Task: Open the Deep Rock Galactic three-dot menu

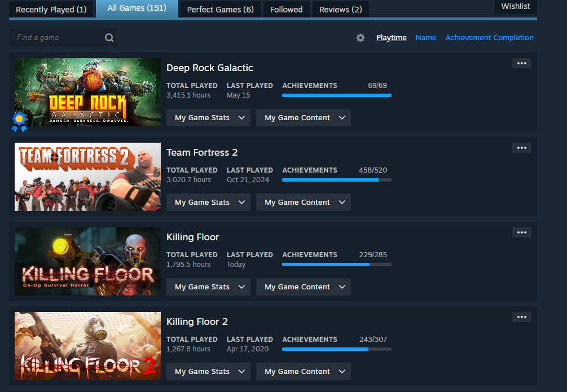Action: click(x=521, y=63)
